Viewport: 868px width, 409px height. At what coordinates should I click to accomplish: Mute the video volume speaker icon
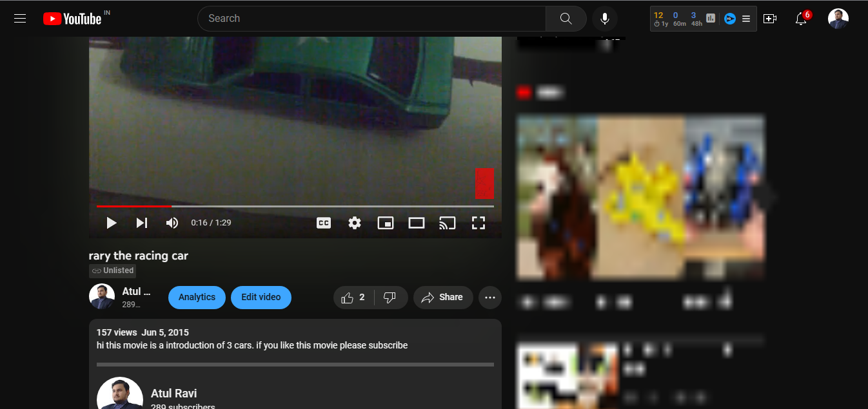click(x=172, y=223)
